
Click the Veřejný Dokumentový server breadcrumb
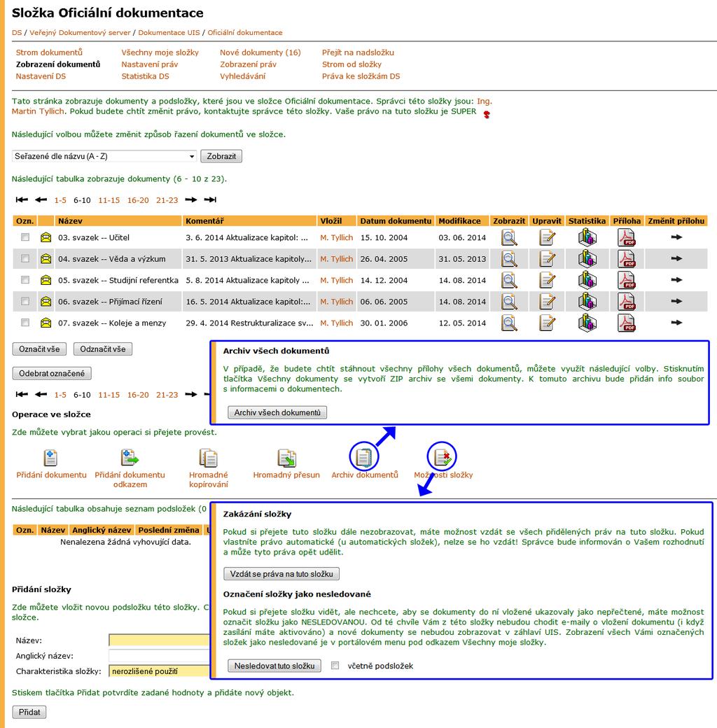coord(80,32)
